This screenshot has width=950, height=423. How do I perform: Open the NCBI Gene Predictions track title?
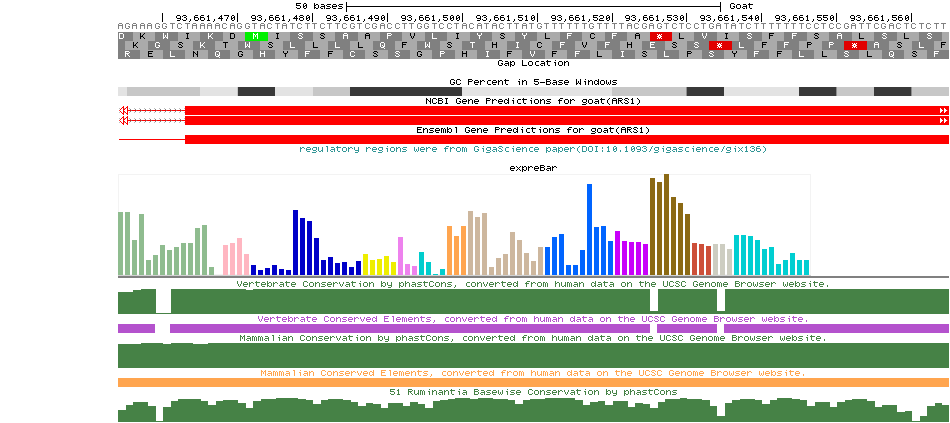click(x=533, y=100)
